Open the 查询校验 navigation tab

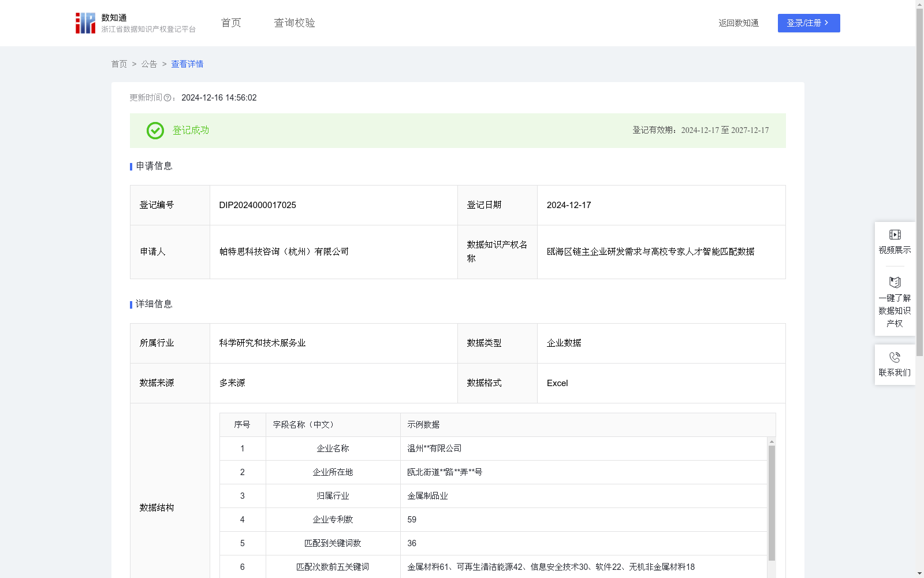(x=295, y=23)
